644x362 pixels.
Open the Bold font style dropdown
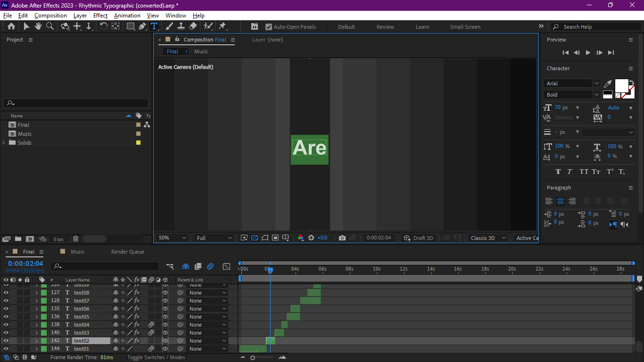click(x=572, y=95)
